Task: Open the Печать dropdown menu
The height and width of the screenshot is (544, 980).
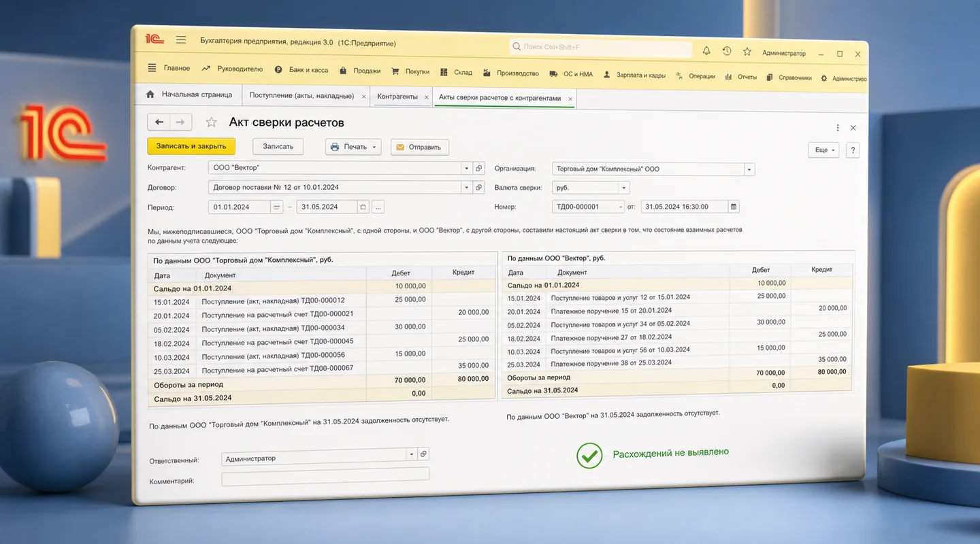Action: (x=353, y=147)
